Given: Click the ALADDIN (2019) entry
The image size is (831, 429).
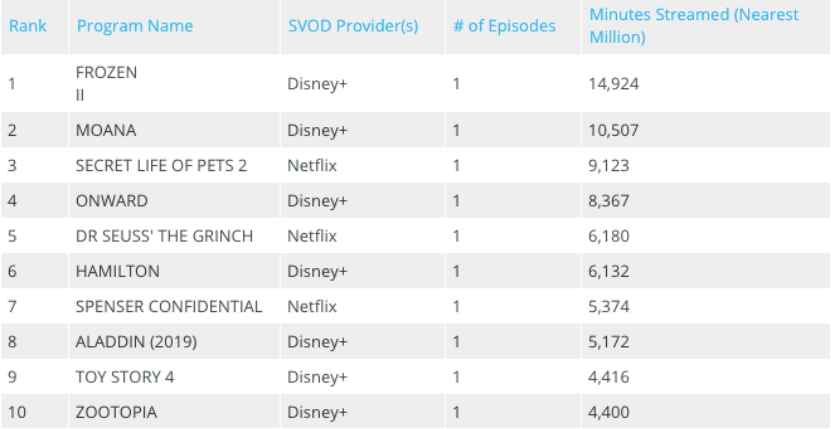Looking at the screenshot, I should click(x=136, y=342).
